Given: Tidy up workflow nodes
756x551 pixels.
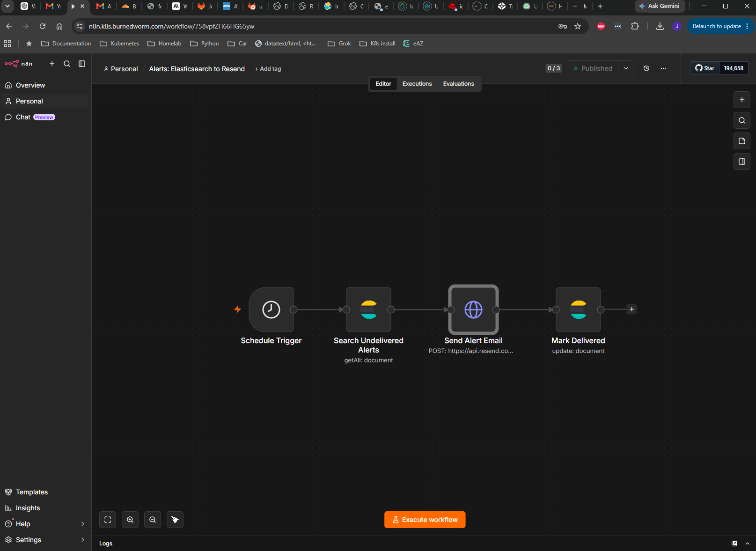Looking at the screenshot, I should pos(175,520).
